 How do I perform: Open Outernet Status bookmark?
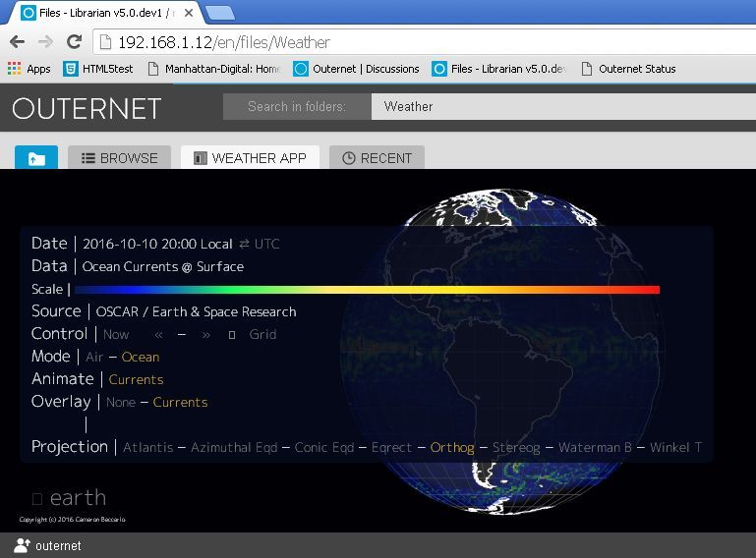(x=628, y=69)
